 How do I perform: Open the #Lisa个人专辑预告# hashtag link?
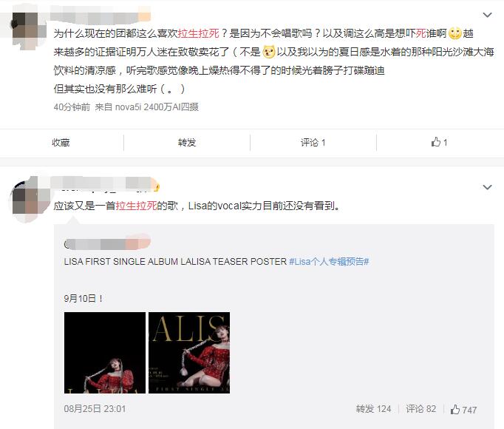click(x=329, y=261)
